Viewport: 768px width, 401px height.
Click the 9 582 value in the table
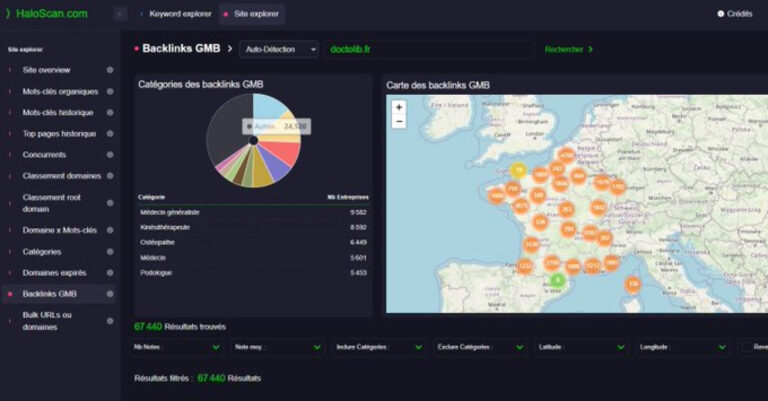click(x=358, y=212)
